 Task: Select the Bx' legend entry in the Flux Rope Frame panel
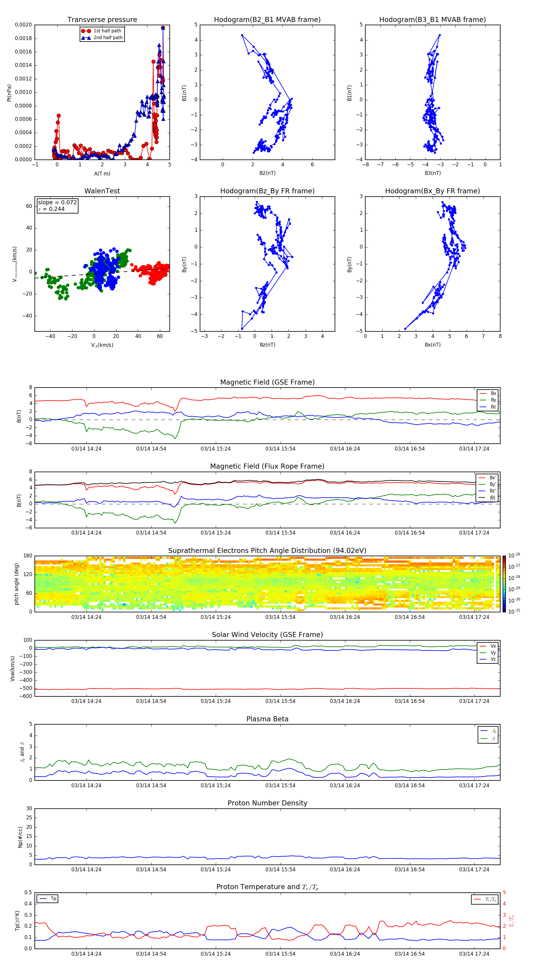[487, 478]
